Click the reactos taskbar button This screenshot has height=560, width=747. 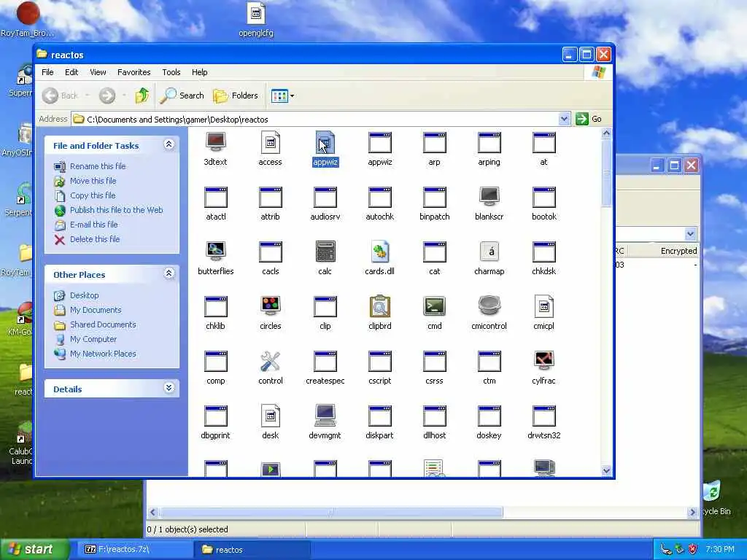(x=252, y=550)
